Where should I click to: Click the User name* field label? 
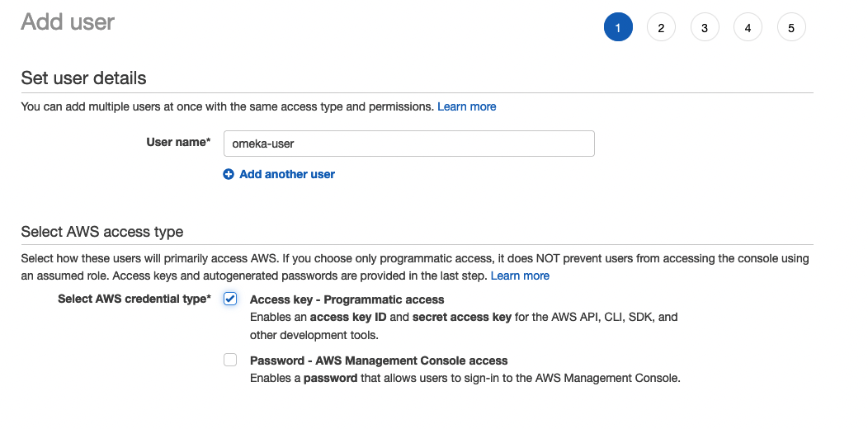click(x=178, y=142)
